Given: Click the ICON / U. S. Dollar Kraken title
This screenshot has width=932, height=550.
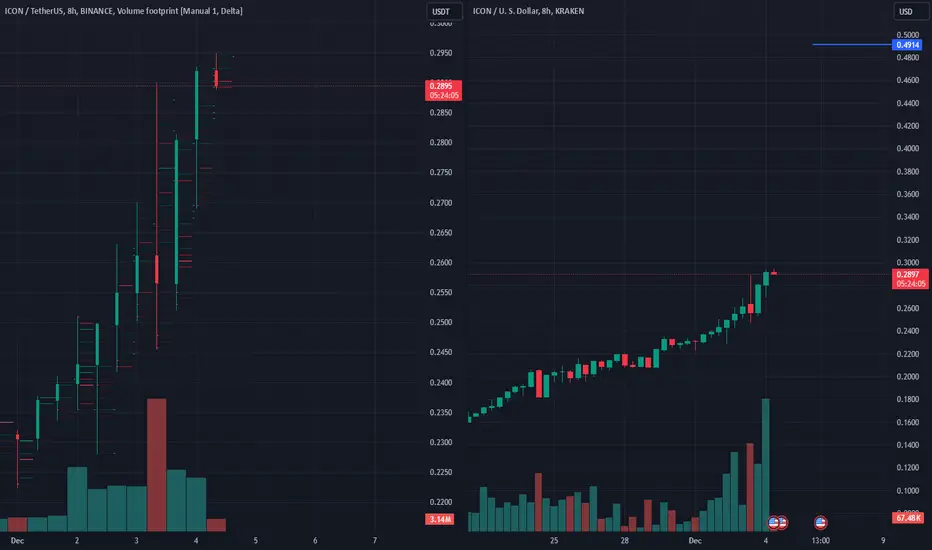Looking at the screenshot, I should [528, 11].
